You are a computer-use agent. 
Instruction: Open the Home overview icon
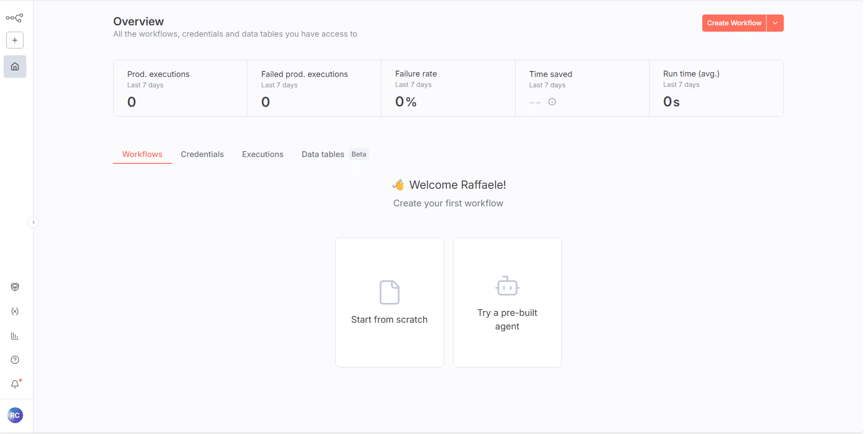(15, 67)
